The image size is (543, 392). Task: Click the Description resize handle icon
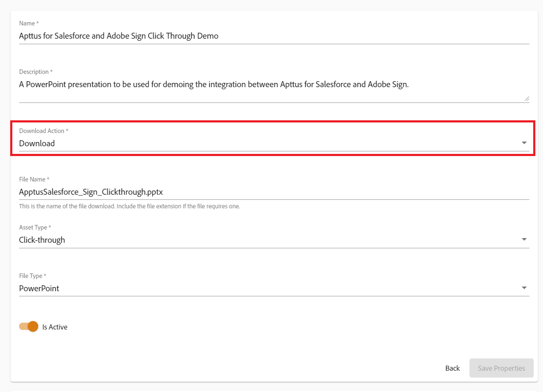tap(526, 99)
